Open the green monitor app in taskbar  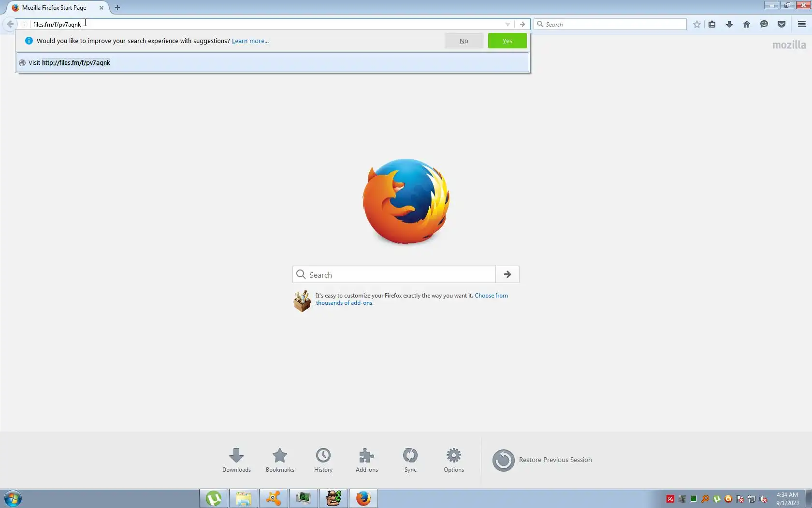[304, 498]
